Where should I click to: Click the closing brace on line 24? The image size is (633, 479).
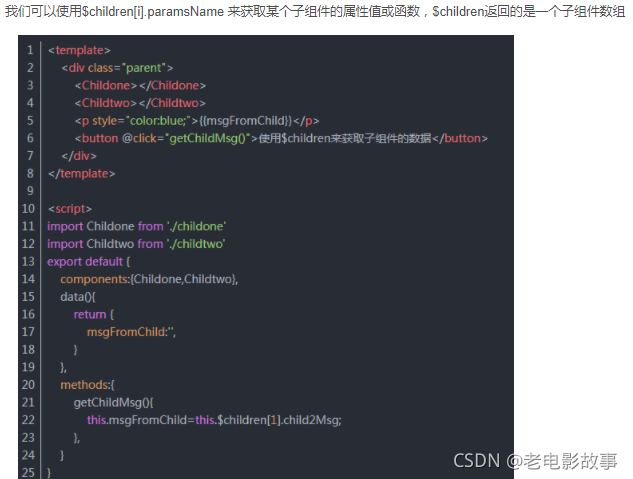pos(62,455)
